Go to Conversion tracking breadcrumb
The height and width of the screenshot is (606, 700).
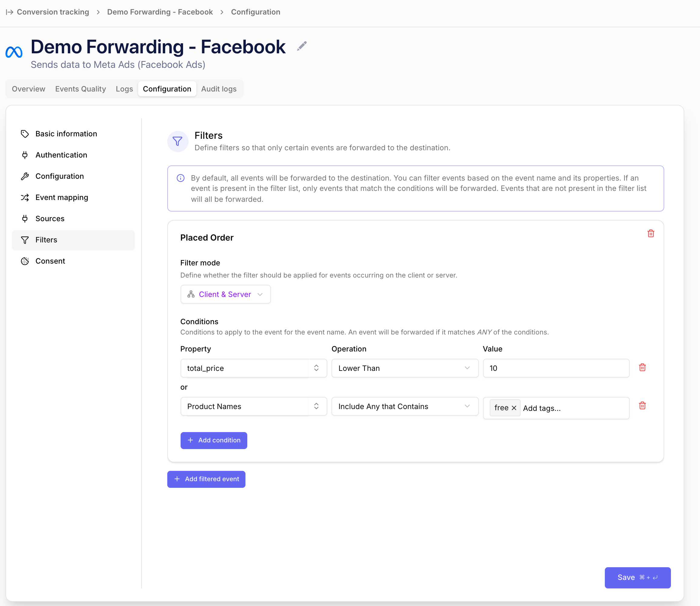53,12
